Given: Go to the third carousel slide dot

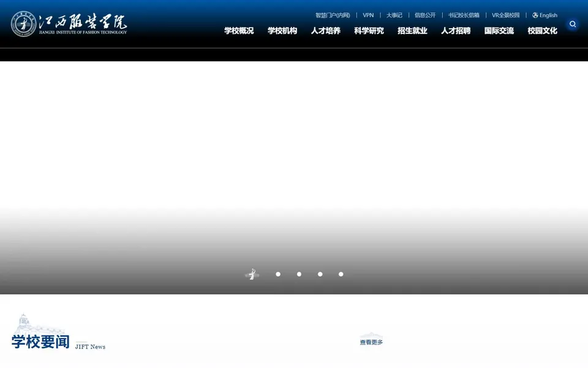Looking at the screenshot, I should (x=299, y=274).
